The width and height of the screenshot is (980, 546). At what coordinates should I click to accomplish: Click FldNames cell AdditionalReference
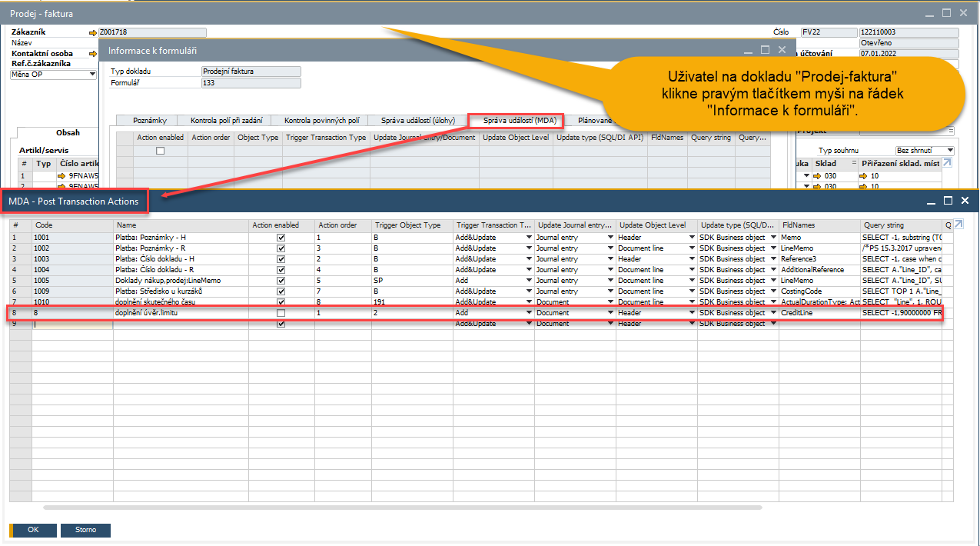point(819,270)
